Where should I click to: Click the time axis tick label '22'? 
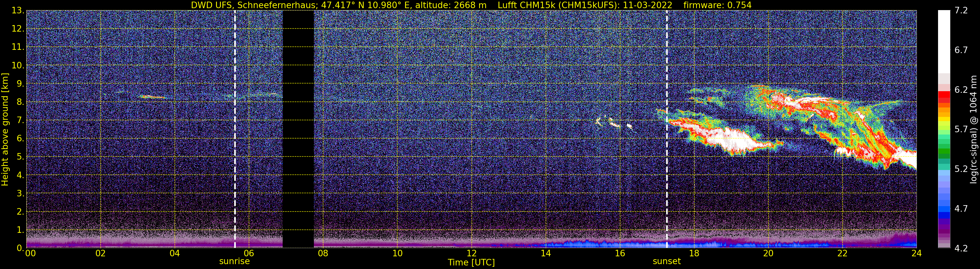click(x=842, y=254)
